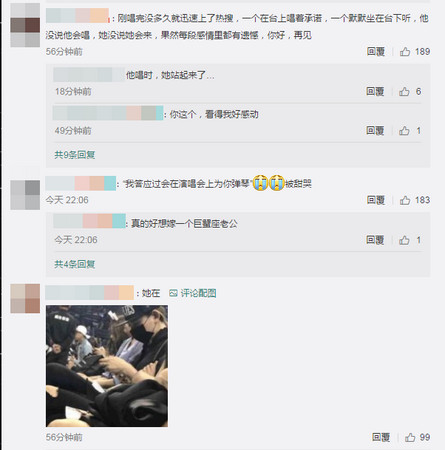Open username of the 她在 commenter

coord(89,293)
